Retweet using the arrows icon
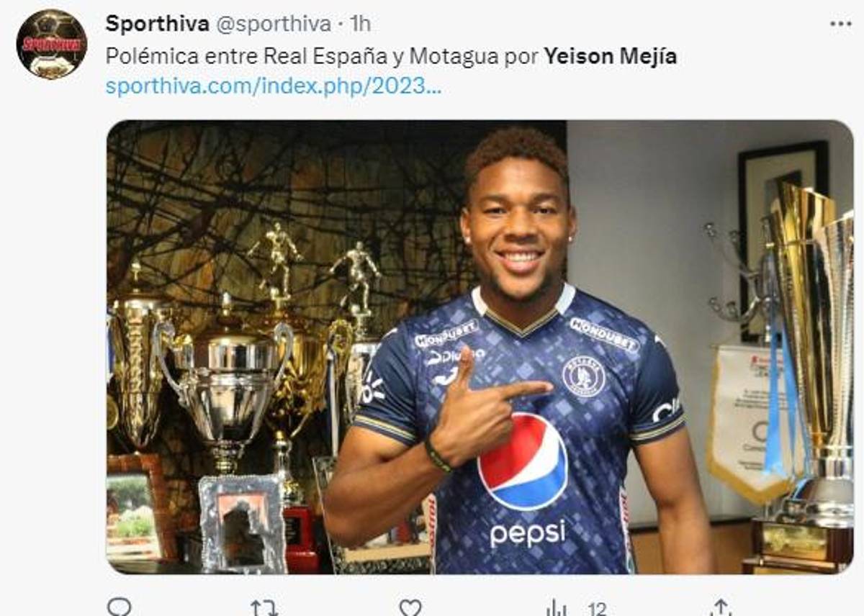Viewport: 864px width, 616px height. tap(264, 608)
